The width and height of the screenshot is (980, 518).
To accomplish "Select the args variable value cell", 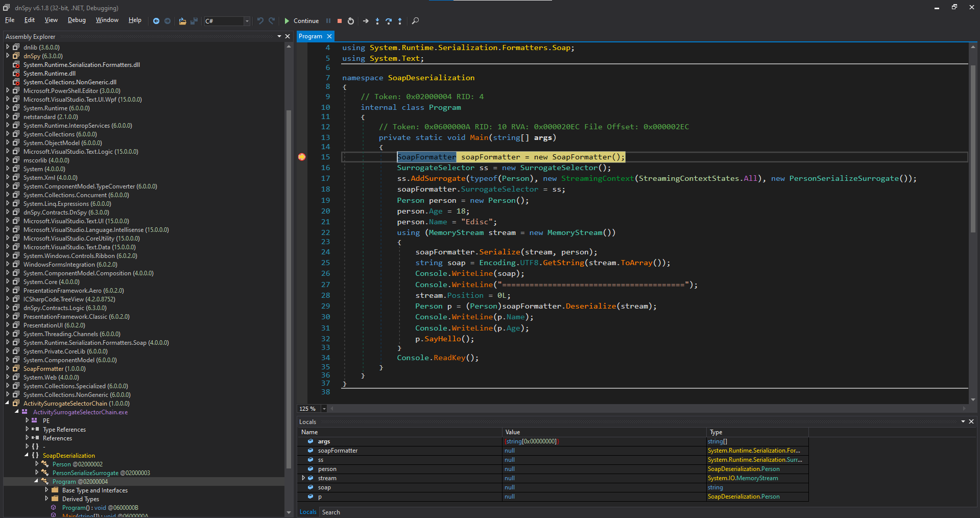I will coord(604,441).
